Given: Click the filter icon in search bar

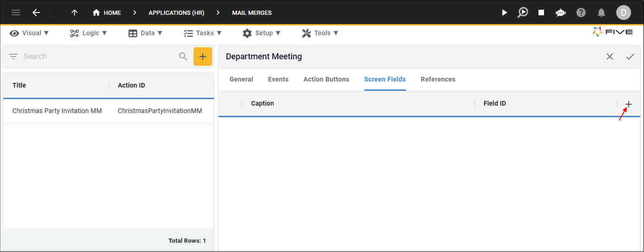Looking at the screenshot, I should tap(13, 57).
